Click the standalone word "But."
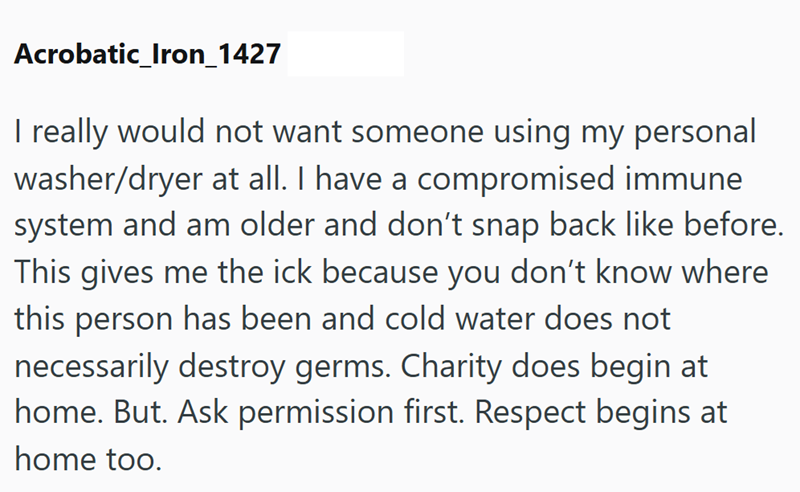 (140, 412)
